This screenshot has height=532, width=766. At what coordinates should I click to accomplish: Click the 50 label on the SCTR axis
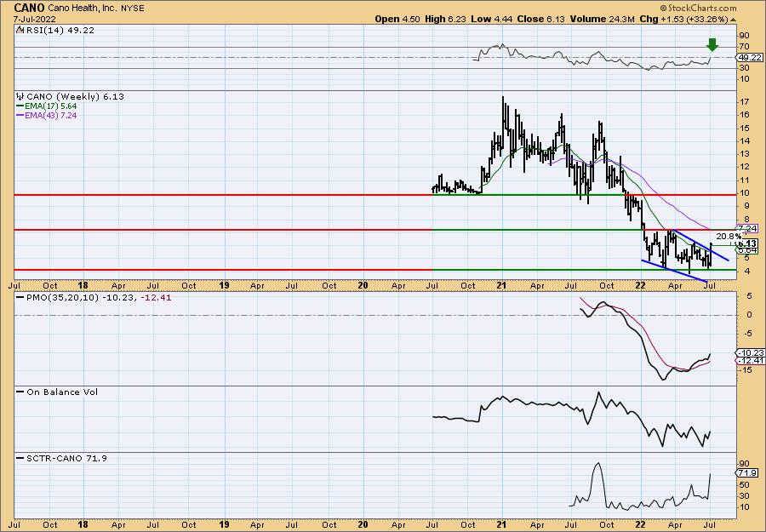pos(745,484)
